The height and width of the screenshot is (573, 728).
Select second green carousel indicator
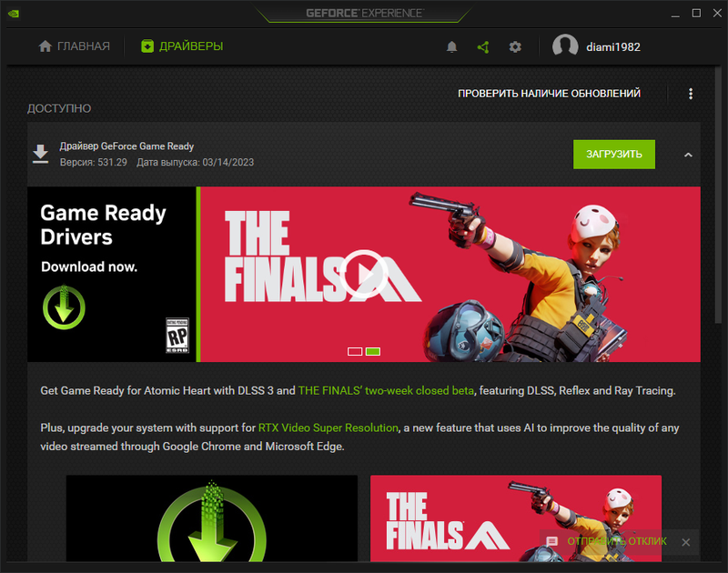[x=373, y=351]
